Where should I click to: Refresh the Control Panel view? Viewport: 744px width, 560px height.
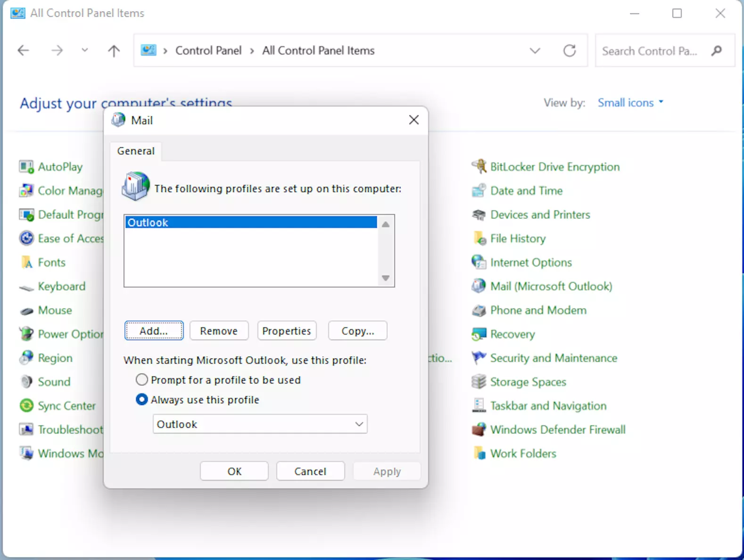570,50
